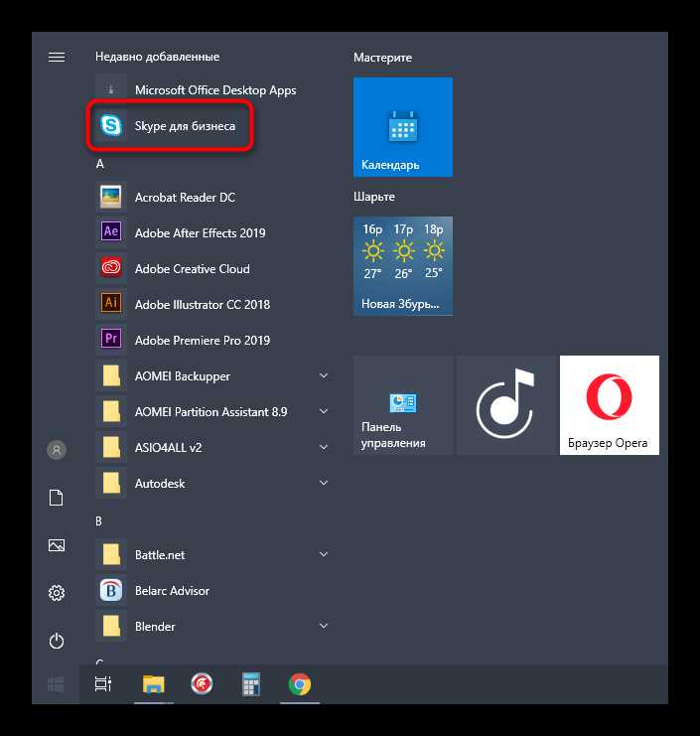Open the red swirl app on taskbar
Image resolution: width=700 pixels, height=736 pixels.
(x=202, y=684)
